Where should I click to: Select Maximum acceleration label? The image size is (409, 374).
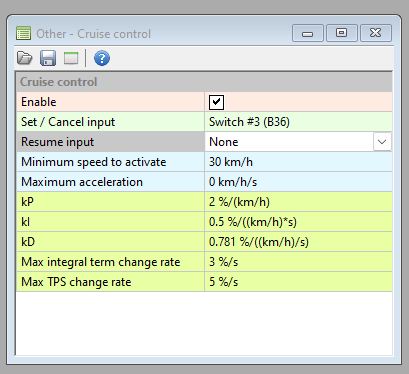(x=110, y=182)
